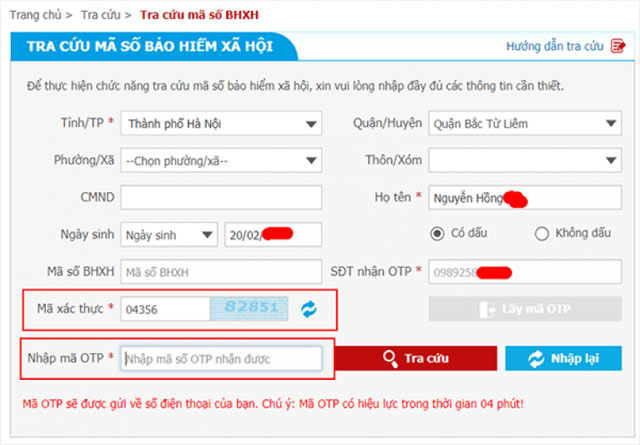Screen dimensions: 640x445
Task: Click the header TRA CỨU MÃ SỐ BẢO HIỂM XÃ HỘI
Action: pyautogui.click(x=150, y=46)
